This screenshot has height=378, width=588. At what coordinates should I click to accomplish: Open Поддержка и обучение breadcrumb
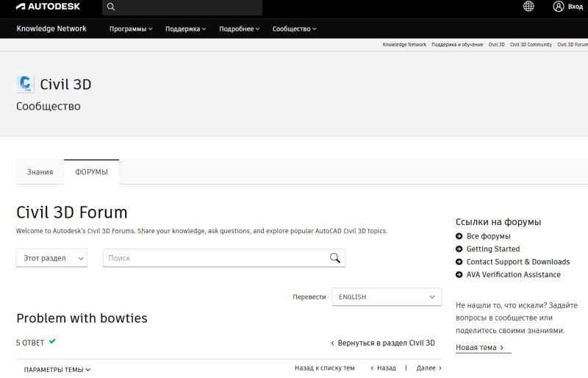tap(457, 45)
